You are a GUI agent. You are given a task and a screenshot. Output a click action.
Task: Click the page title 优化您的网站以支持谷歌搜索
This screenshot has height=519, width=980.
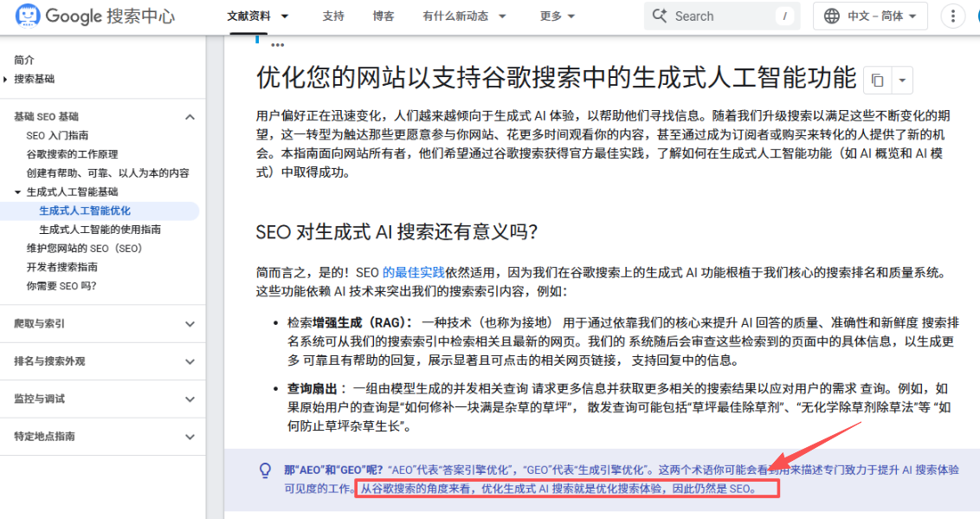(557, 77)
